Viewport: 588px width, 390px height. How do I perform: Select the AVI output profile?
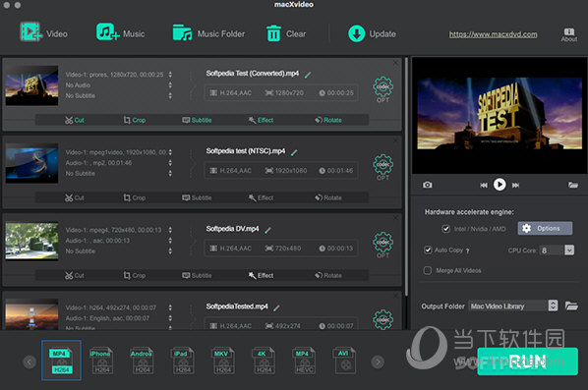click(x=344, y=361)
